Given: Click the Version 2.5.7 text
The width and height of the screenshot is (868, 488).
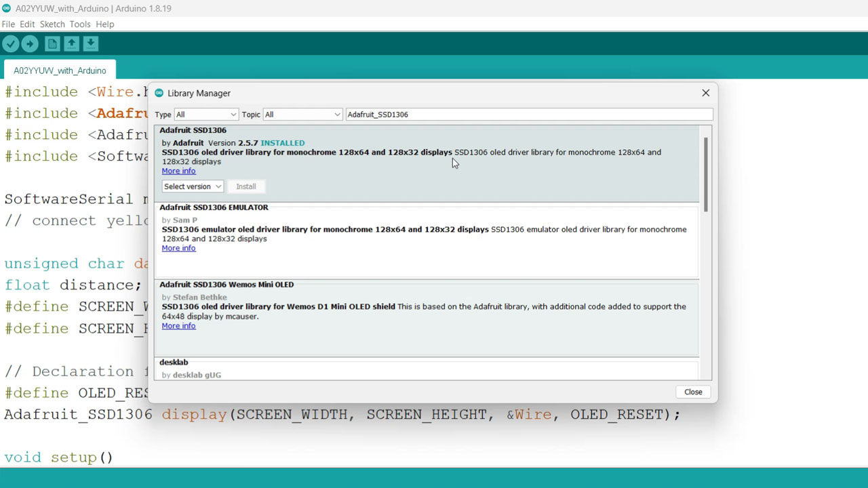Looking at the screenshot, I should (x=233, y=143).
